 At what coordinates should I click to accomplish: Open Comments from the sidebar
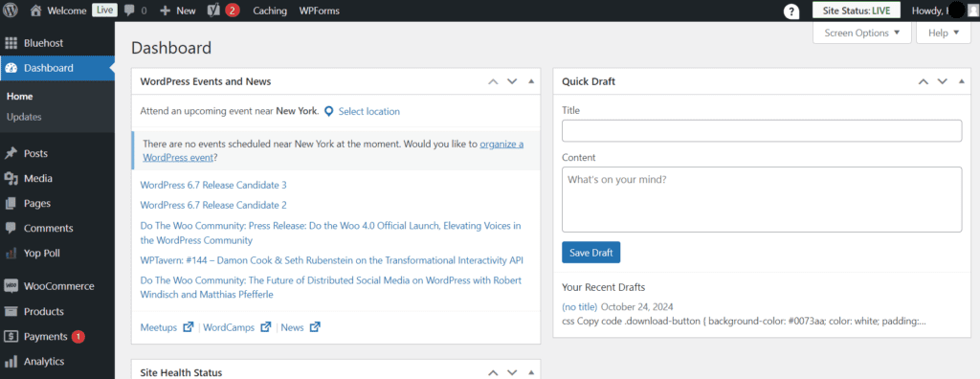57,229
